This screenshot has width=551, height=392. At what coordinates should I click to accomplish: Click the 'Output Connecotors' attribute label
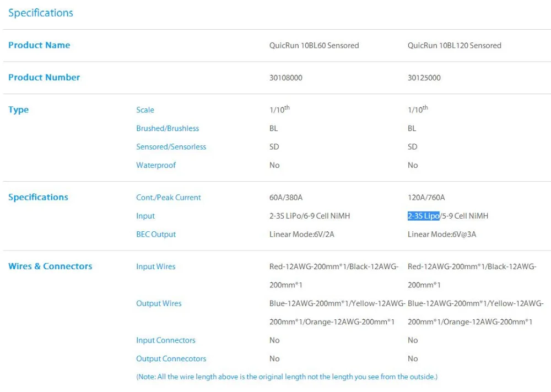tap(171, 358)
